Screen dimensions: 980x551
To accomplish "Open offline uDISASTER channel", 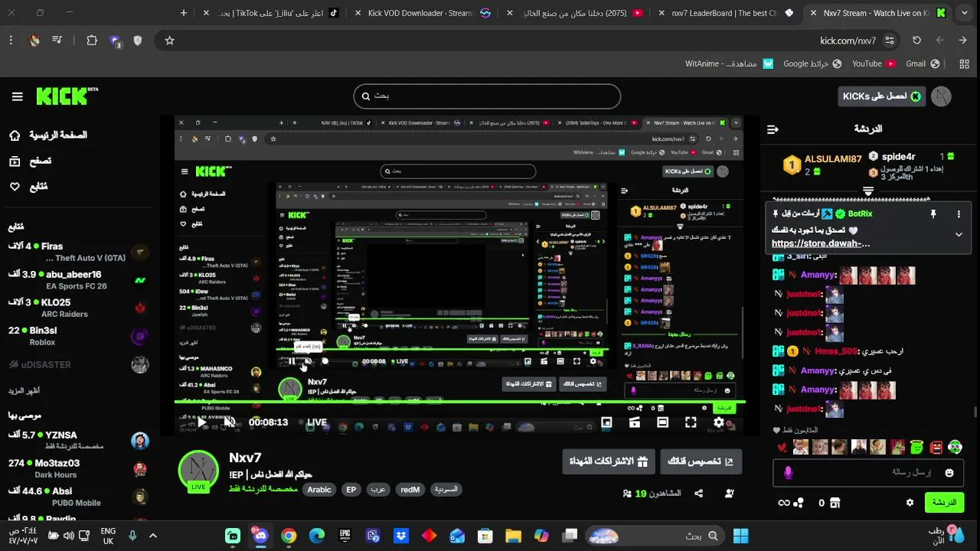I will tap(77, 364).
